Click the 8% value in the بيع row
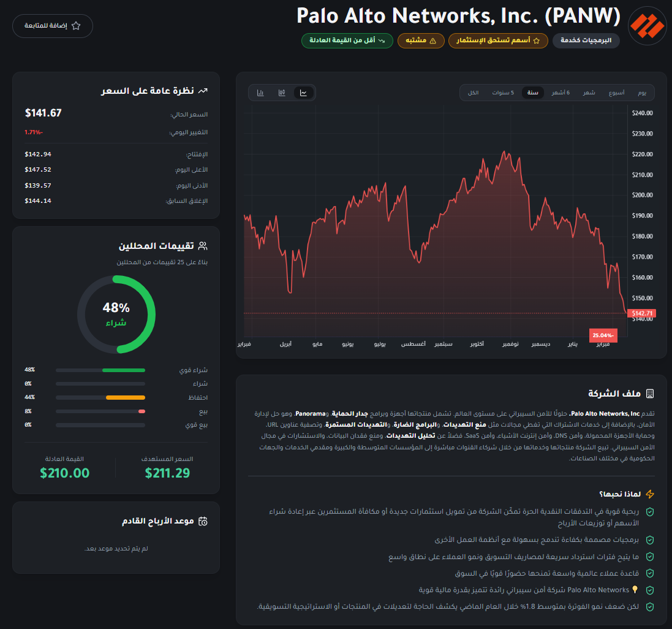This screenshot has width=672, height=629. [x=28, y=411]
